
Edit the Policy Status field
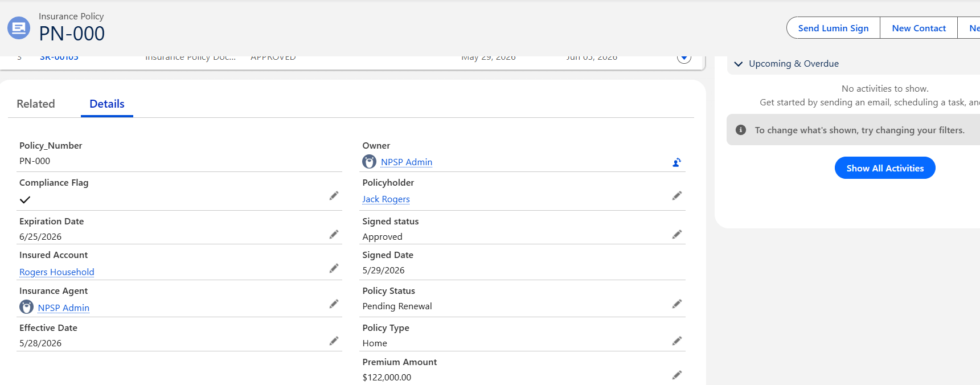click(676, 304)
